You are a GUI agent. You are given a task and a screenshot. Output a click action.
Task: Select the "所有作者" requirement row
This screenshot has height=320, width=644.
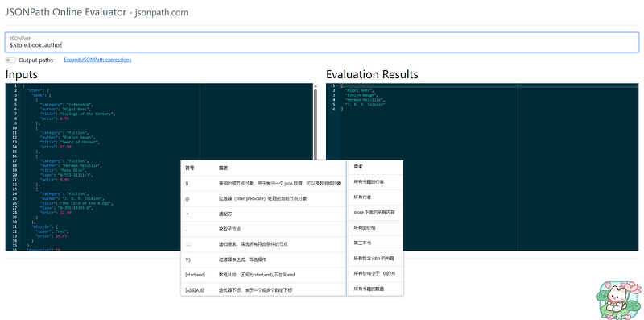[375, 197]
